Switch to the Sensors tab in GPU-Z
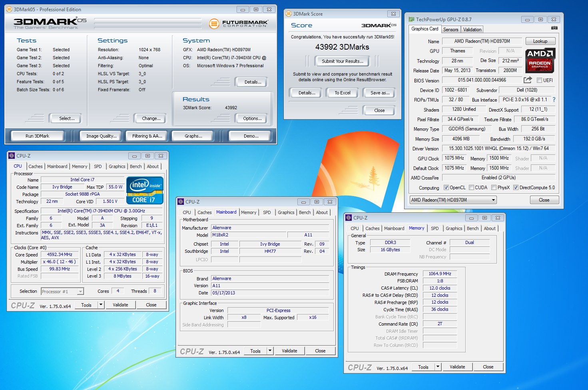 (450, 30)
